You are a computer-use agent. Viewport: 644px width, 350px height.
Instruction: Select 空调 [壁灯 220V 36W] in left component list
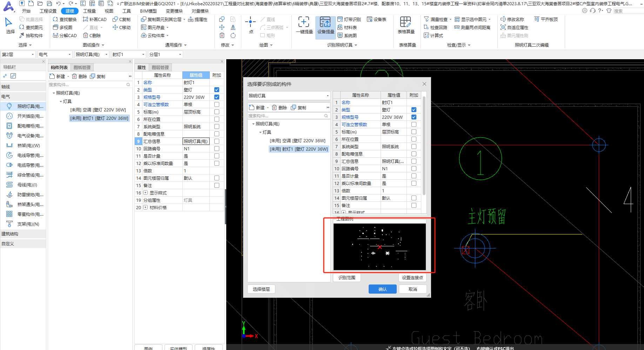click(98, 110)
